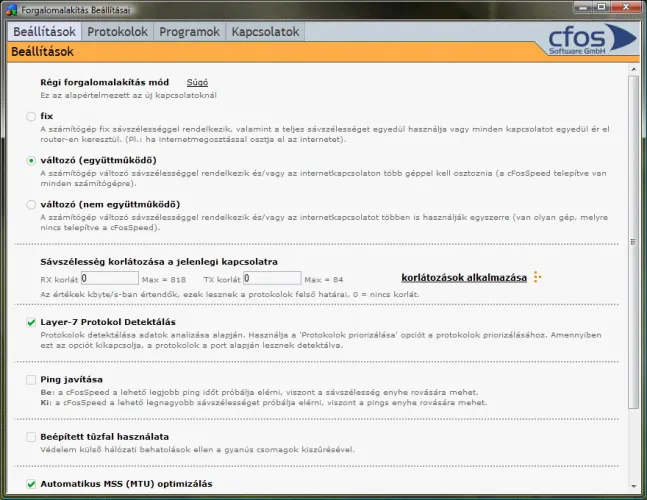This screenshot has height=500, width=647.
Task: Click the vertical scrollbar thumb
Action: (633, 242)
